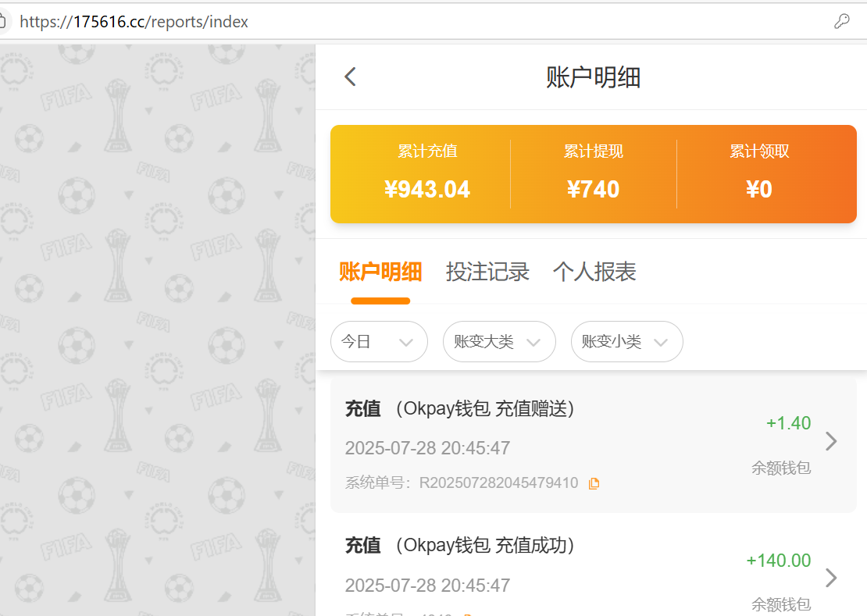This screenshot has height=616, width=867.
Task: Expand the 账变大类 category dropdown
Action: click(x=499, y=341)
